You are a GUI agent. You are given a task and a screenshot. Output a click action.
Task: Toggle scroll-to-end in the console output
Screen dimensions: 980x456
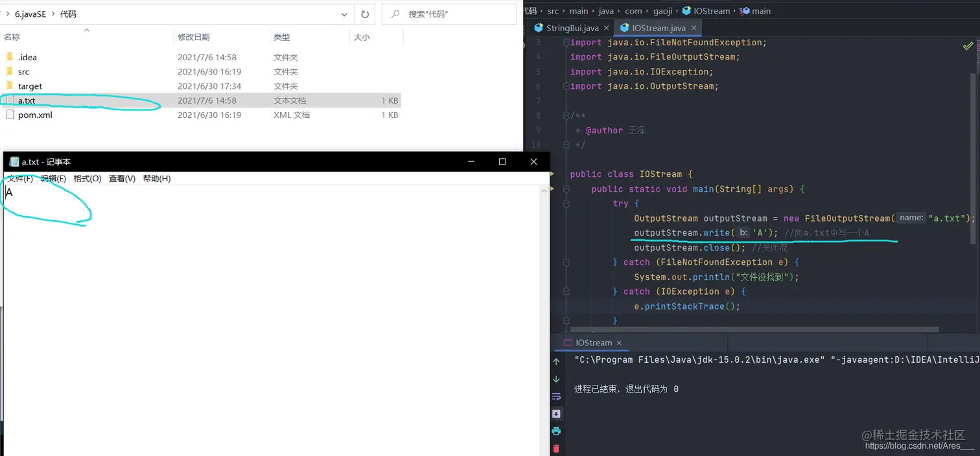pyautogui.click(x=557, y=413)
